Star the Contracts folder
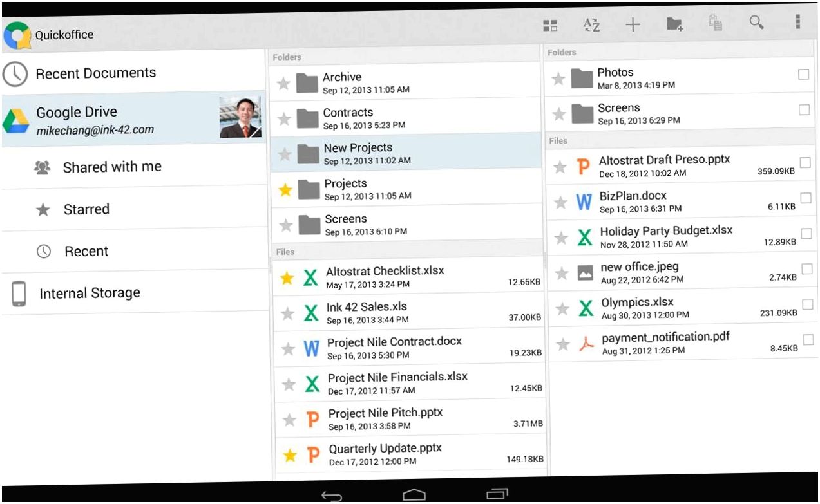This screenshot has width=820, height=504. [284, 118]
